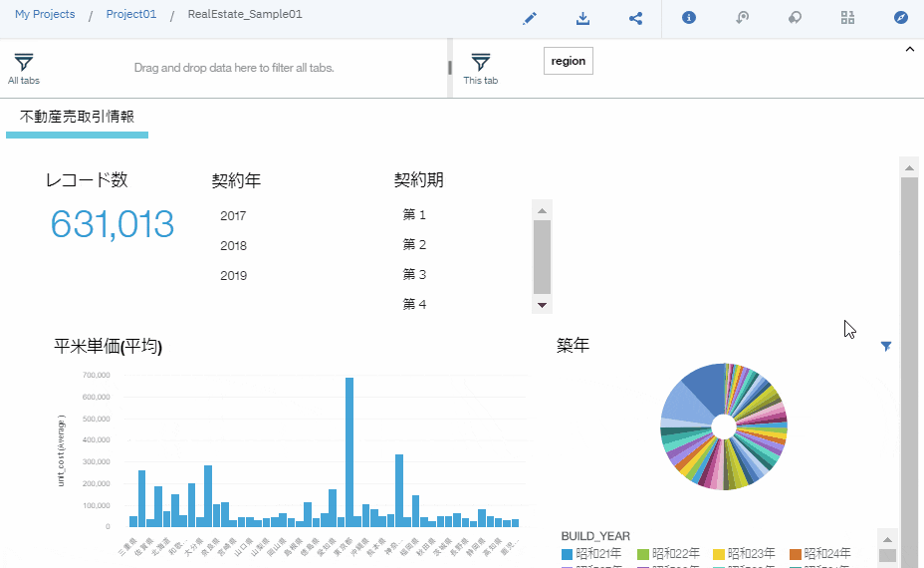The width and height of the screenshot is (924, 568).
Task: Click the 築年 chart title
Action: [x=573, y=345]
